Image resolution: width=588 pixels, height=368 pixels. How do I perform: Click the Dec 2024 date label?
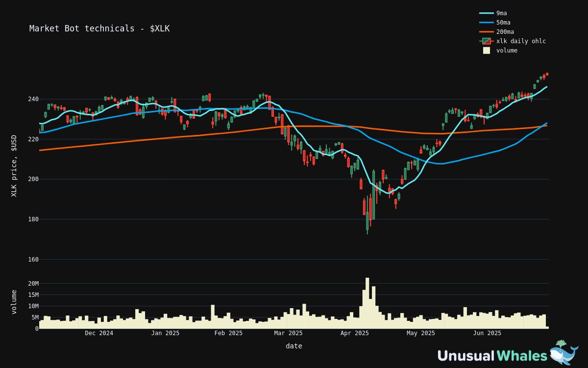point(99,333)
